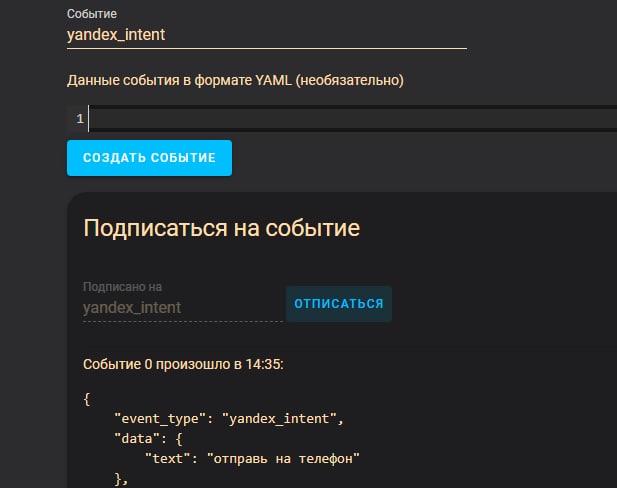Click the Событие field label
617x488 pixels.
(x=90, y=14)
